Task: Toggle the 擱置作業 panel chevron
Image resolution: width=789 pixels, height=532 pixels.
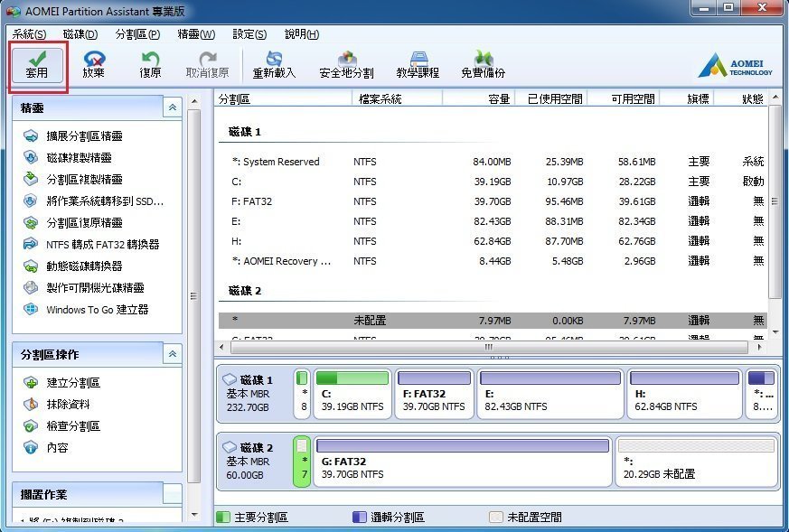Action: pos(172,494)
